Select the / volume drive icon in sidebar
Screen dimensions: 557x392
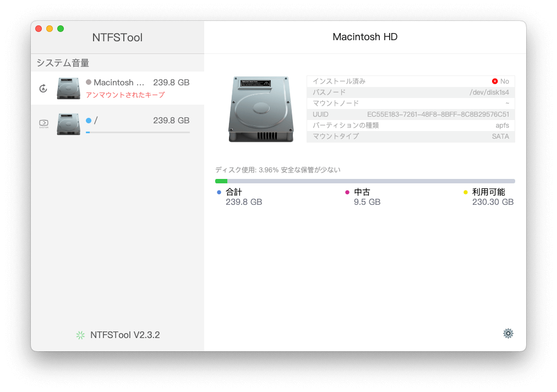point(69,124)
